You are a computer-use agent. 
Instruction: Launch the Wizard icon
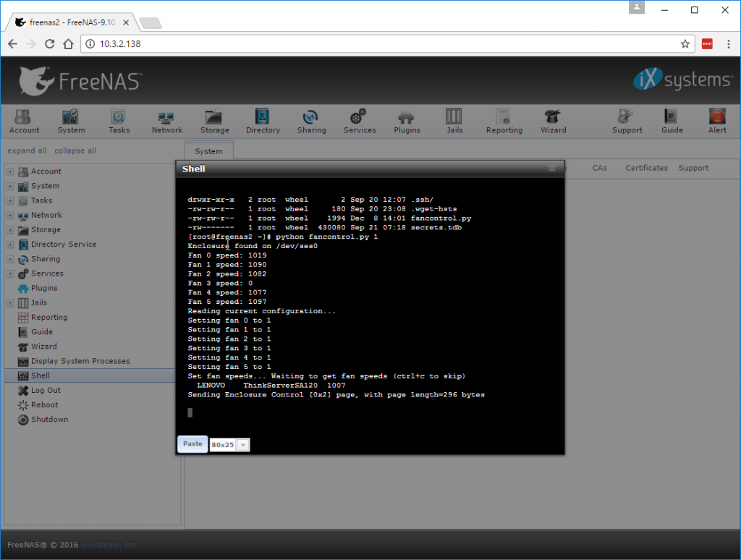[553, 119]
